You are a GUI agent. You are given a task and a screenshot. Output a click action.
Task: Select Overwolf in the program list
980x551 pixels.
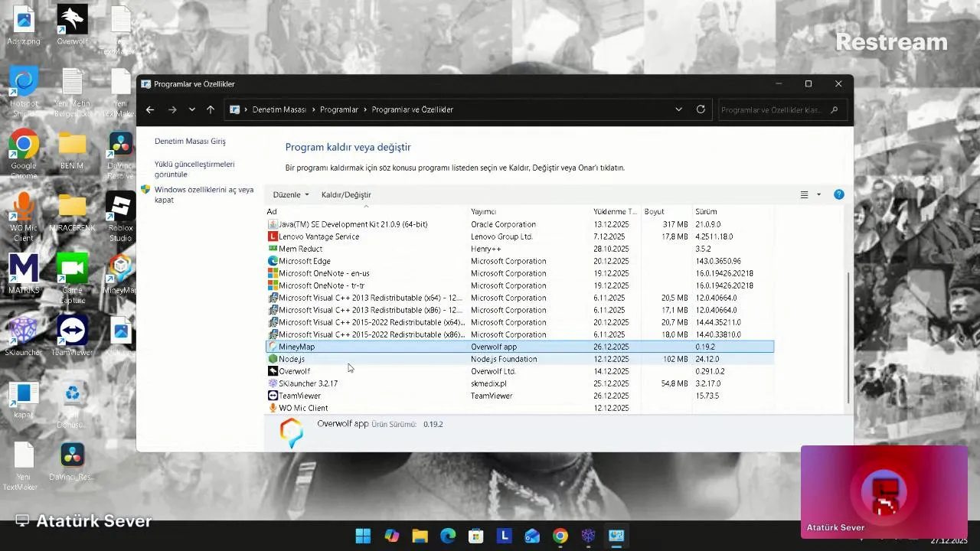pos(520,371)
